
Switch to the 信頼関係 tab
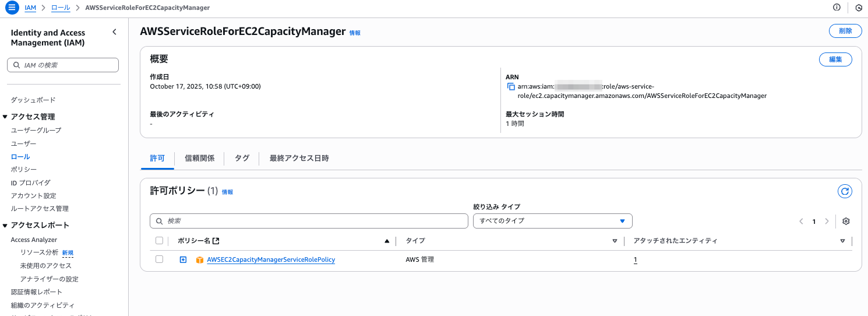(199, 158)
